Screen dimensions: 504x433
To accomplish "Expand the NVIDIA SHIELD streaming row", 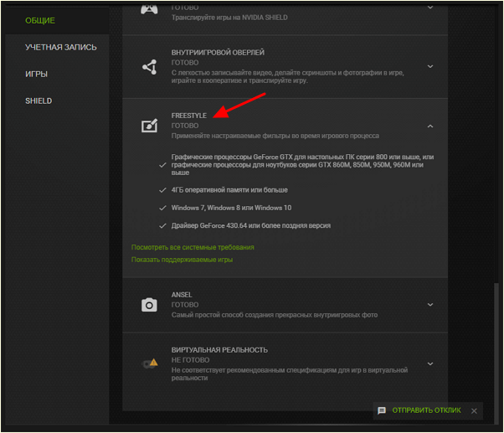I will (x=430, y=8).
